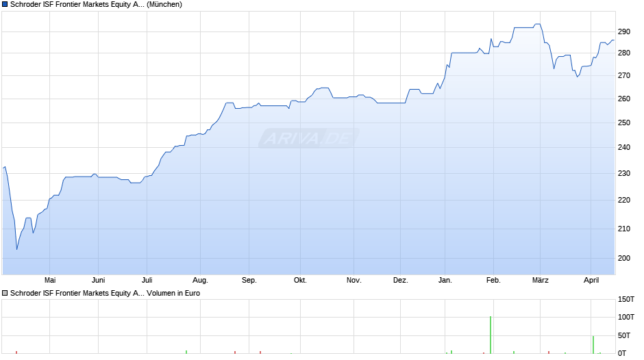Viewport: 644px width, 360px height.
Task: Click the 50T volume axis label
Action: (624, 336)
